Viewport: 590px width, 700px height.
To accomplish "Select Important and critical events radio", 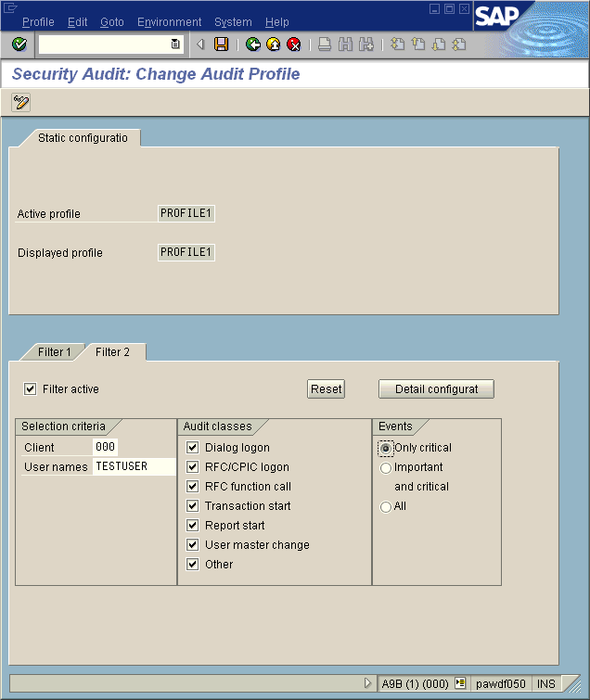I will (386, 468).
